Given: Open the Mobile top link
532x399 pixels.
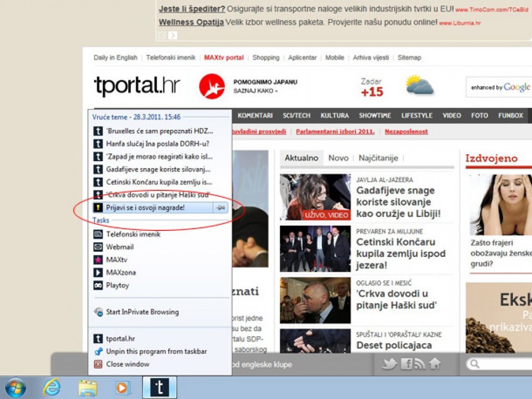Looking at the screenshot, I should (x=335, y=57).
